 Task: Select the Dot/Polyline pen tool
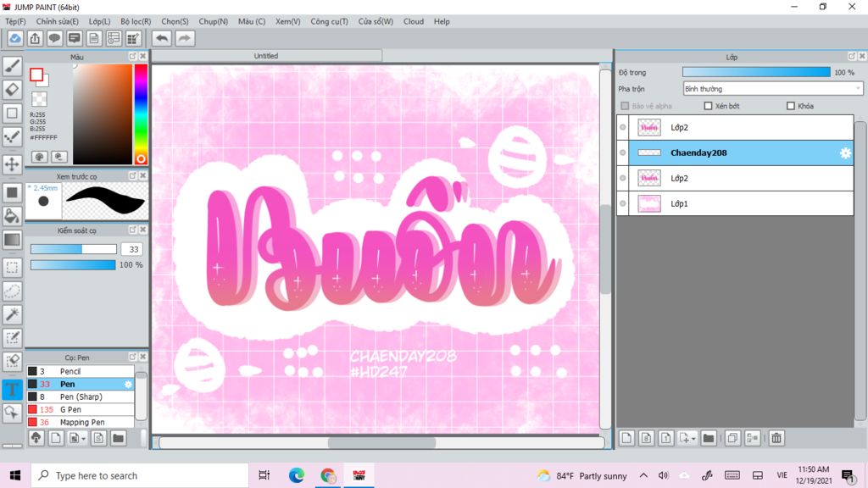point(12,136)
